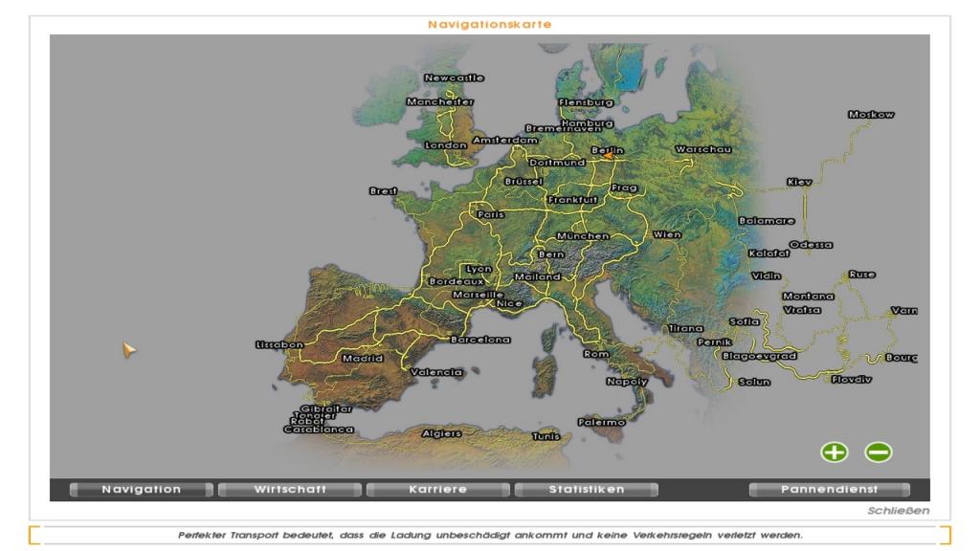This screenshot has height=551, width=980.
Task: Click the Kiev city label
Action: 799,183
